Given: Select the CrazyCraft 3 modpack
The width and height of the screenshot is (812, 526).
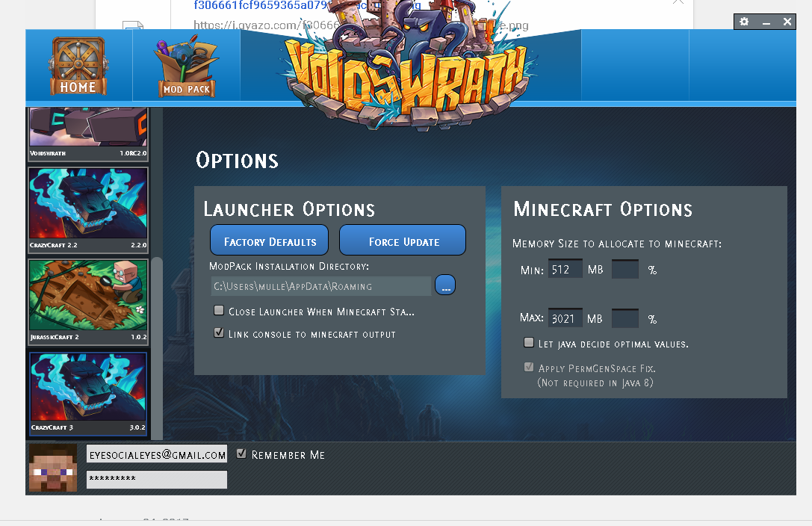Looking at the screenshot, I should pos(88,394).
